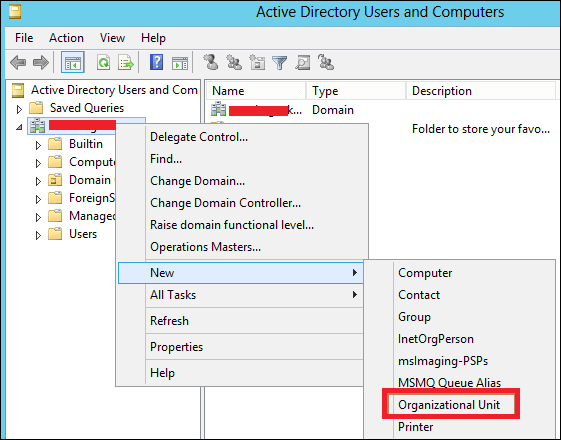The image size is (561, 440).
Task: Expand the Domain Controllers tree node
Action: [38, 181]
